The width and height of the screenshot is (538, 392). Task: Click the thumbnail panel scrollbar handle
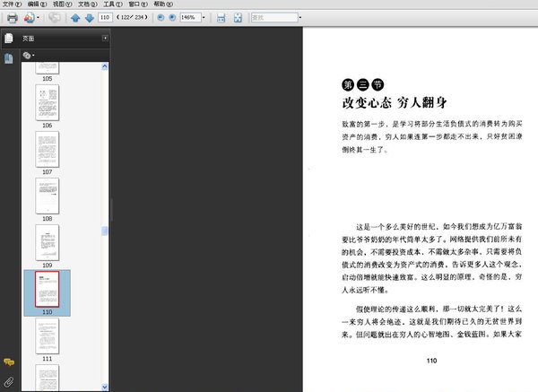tap(105, 231)
